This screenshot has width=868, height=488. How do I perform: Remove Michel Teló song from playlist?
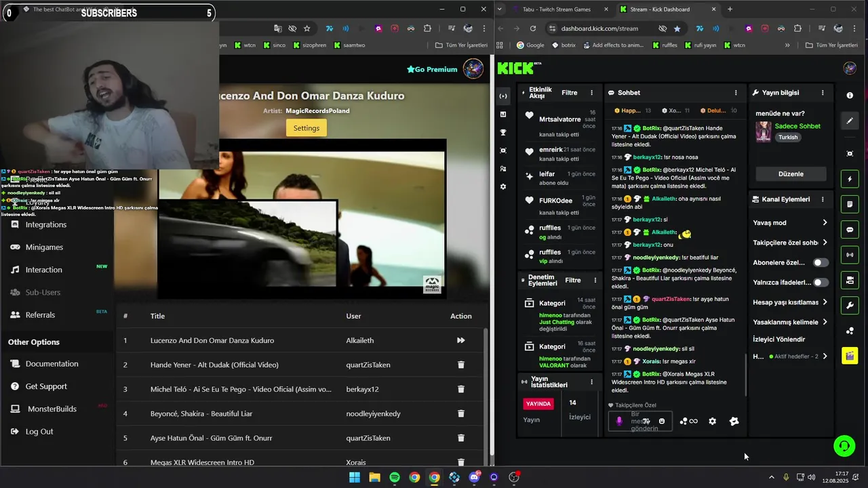461,389
